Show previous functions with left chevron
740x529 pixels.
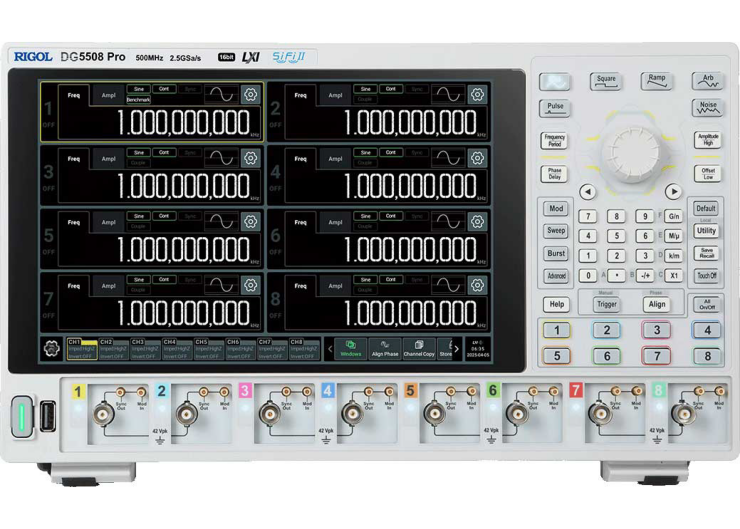click(x=330, y=349)
